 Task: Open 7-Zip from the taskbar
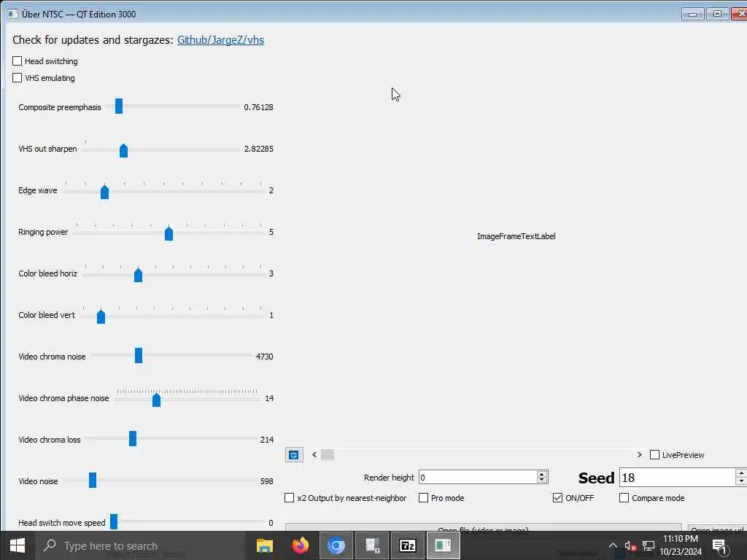tap(407, 545)
